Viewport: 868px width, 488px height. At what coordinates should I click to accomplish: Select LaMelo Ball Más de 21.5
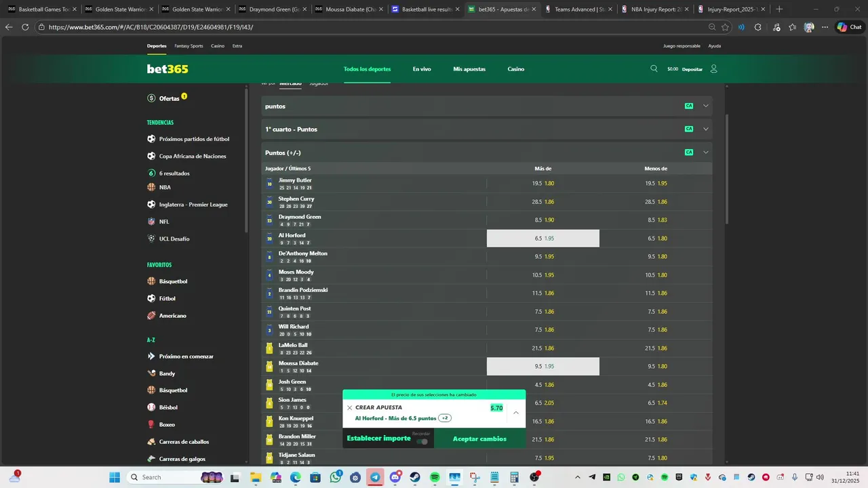(x=543, y=348)
